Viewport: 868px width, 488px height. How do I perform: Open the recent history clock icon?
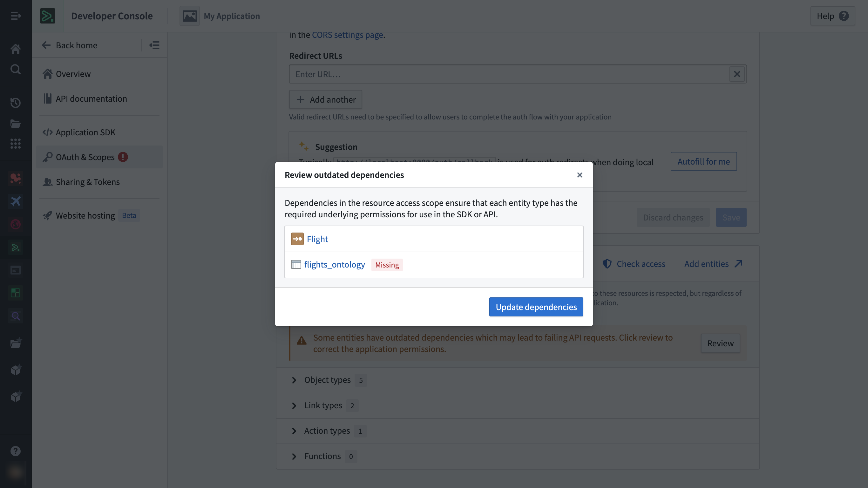16,103
